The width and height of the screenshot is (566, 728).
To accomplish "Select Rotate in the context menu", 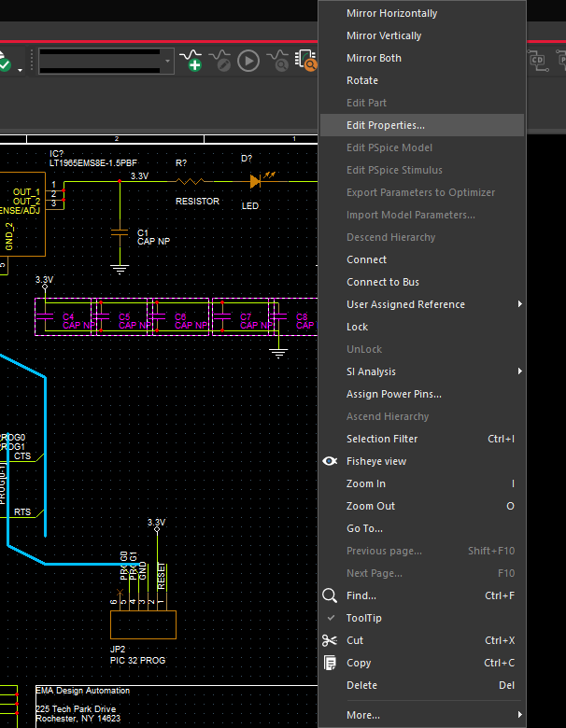I will pos(422,80).
